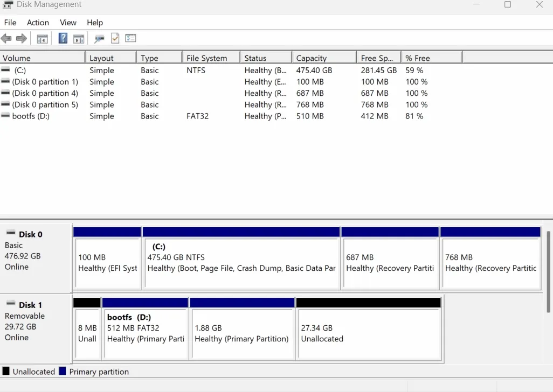Click the drive icon beside Disk 0 partition 1
Screen dimensions: 553x392
[x=5, y=81]
